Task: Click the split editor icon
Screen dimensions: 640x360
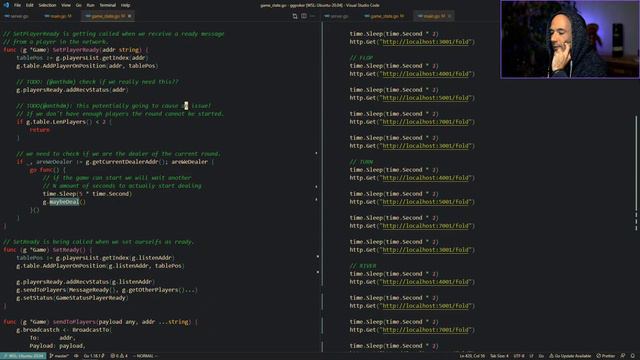Action: (x=304, y=16)
